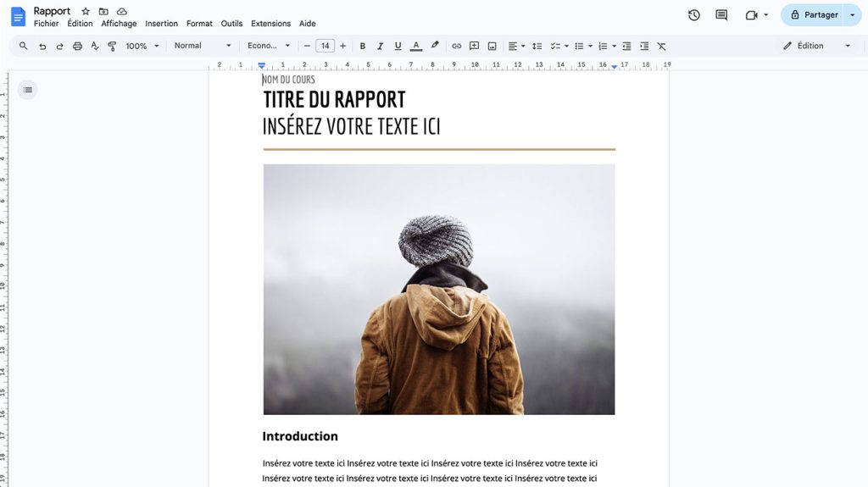Expand the video call options arrow
This screenshot has height=487, width=868.
click(x=766, y=15)
